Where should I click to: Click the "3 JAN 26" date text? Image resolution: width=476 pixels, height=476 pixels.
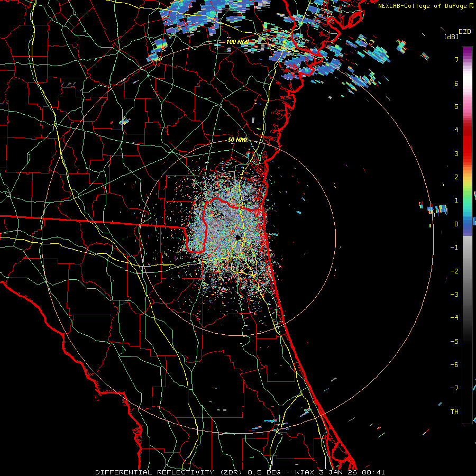[x=339, y=472]
